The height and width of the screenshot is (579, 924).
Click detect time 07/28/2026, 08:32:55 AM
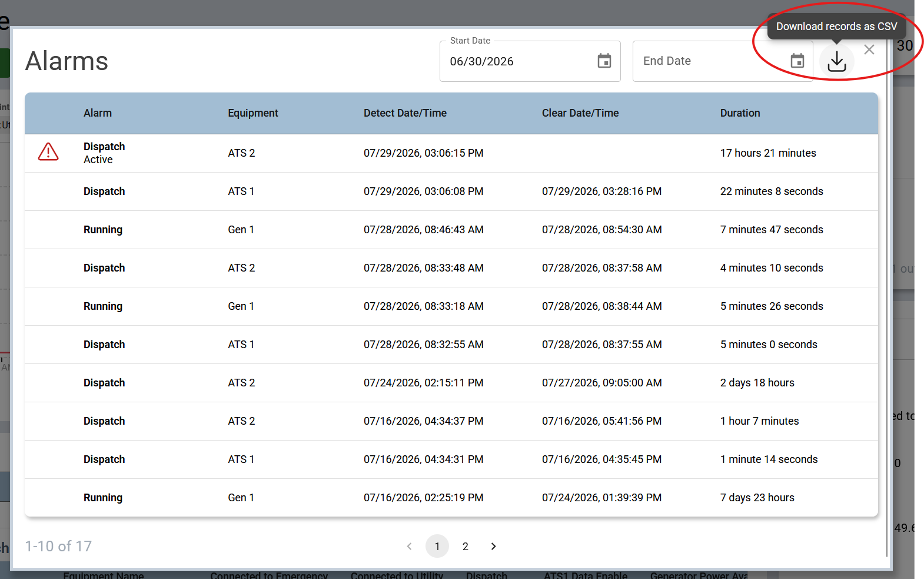point(423,345)
